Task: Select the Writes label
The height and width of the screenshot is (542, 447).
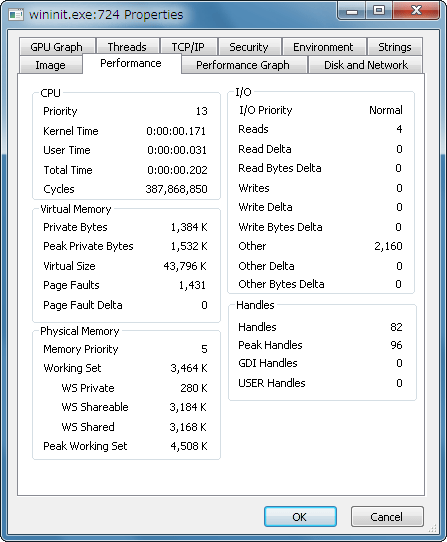Action: click(254, 188)
